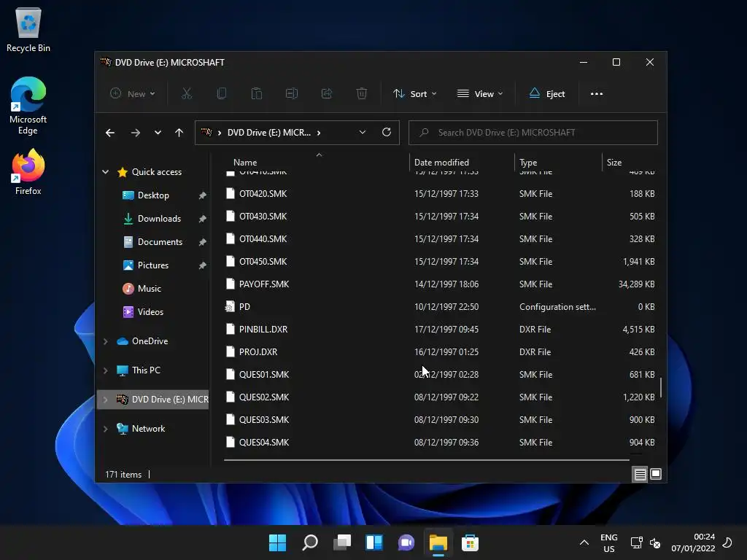Open the View dropdown menu
This screenshot has width=747, height=560.
tap(480, 94)
